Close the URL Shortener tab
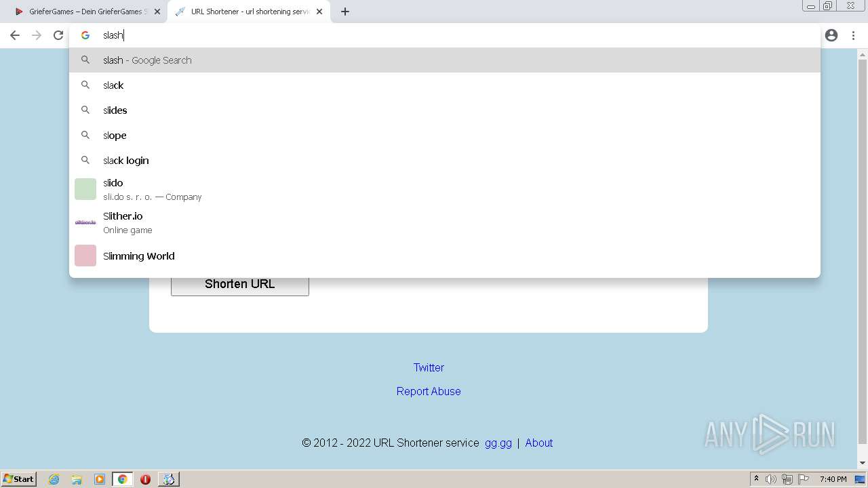Image resolution: width=868 pixels, height=488 pixels. point(319,12)
